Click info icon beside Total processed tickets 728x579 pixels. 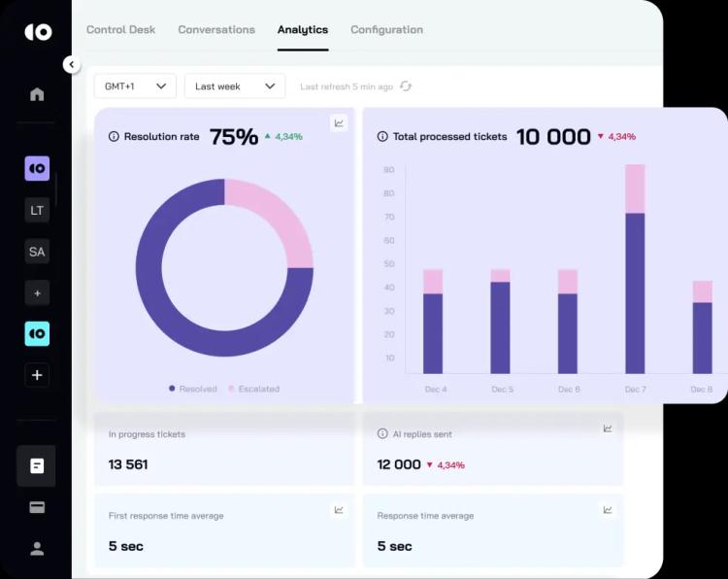[382, 137]
